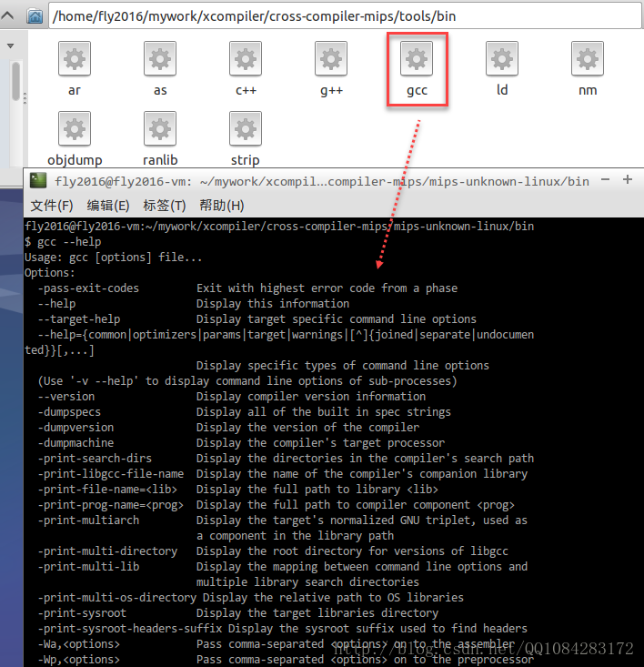Image resolution: width=644 pixels, height=667 pixels.
Task: Click the home folder icon beside path bar
Action: pos(35,16)
